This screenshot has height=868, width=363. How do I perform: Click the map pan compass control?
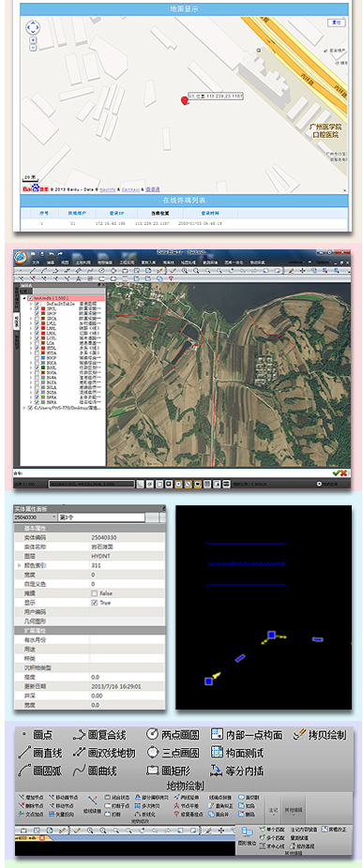(33, 26)
